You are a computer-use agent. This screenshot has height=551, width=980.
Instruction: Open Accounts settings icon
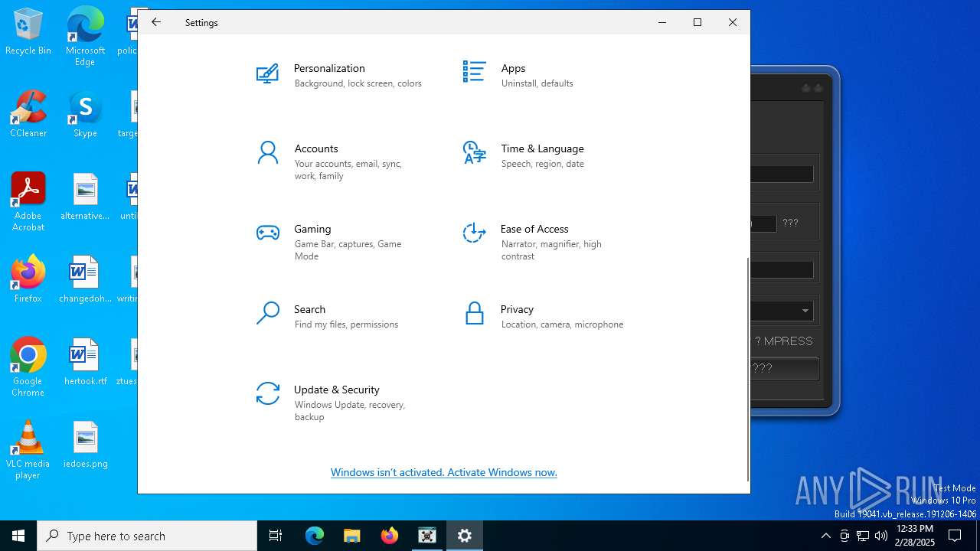(x=267, y=153)
